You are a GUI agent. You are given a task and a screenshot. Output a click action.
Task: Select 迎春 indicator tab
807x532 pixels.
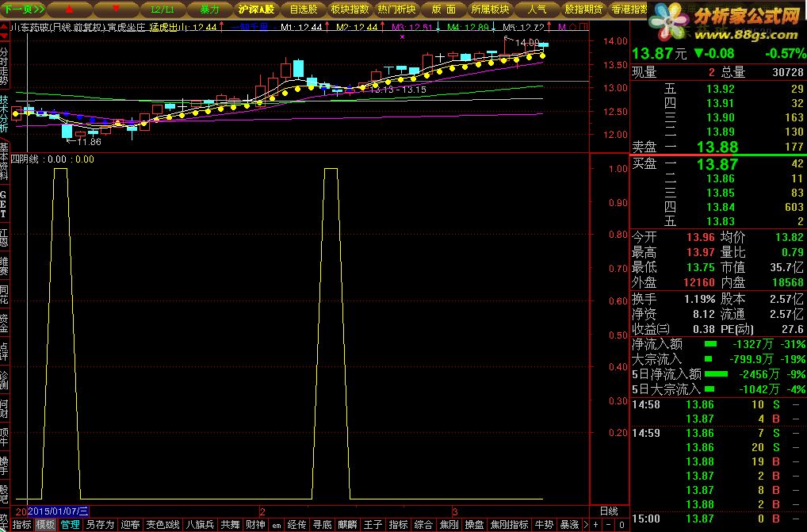pyautogui.click(x=130, y=525)
